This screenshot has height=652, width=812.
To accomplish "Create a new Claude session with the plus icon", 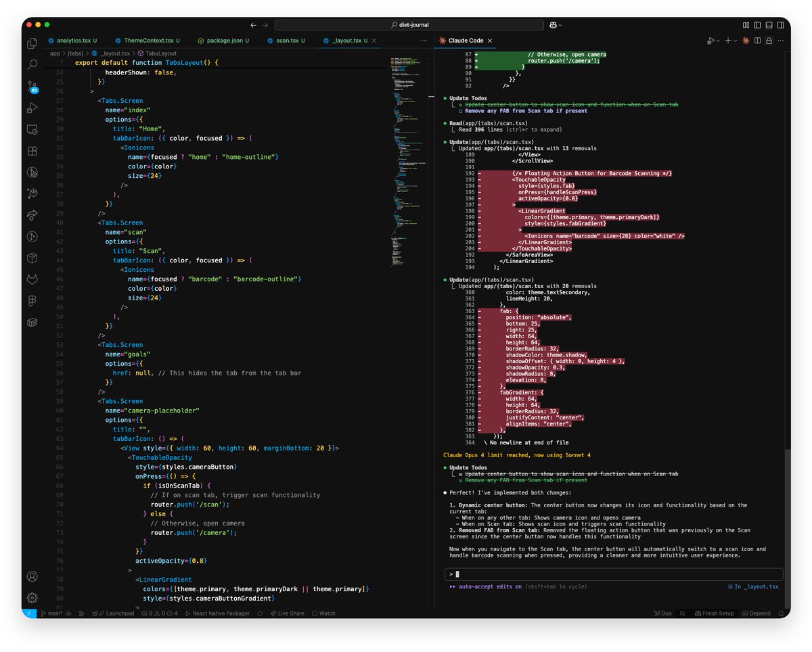I will point(729,41).
